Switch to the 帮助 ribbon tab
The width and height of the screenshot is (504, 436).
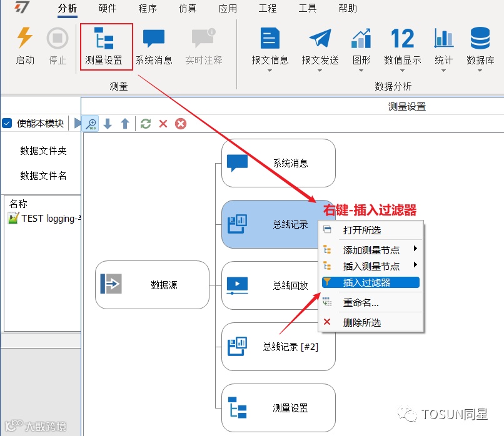click(x=348, y=8)
